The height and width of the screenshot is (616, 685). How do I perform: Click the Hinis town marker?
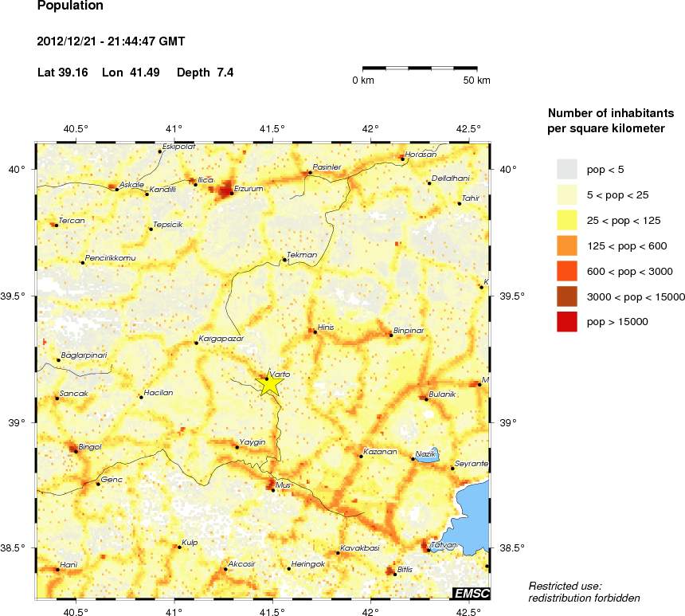(315, 332)
